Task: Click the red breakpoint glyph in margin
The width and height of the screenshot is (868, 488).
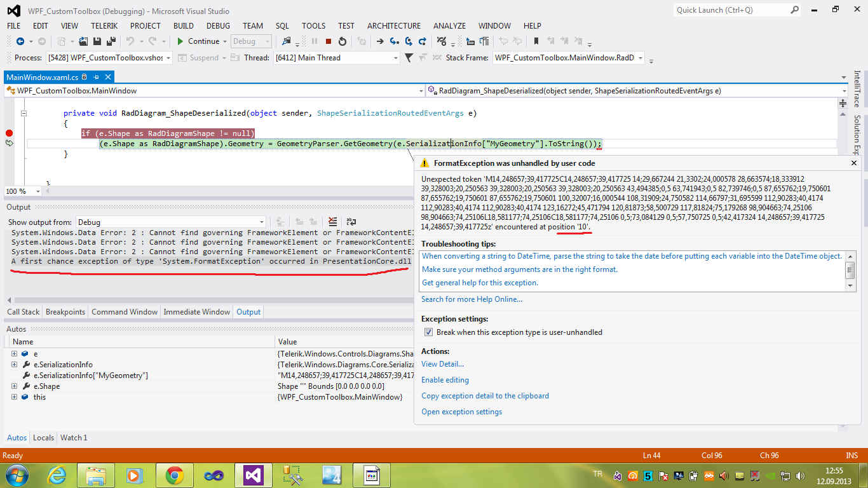Action: 9,133
